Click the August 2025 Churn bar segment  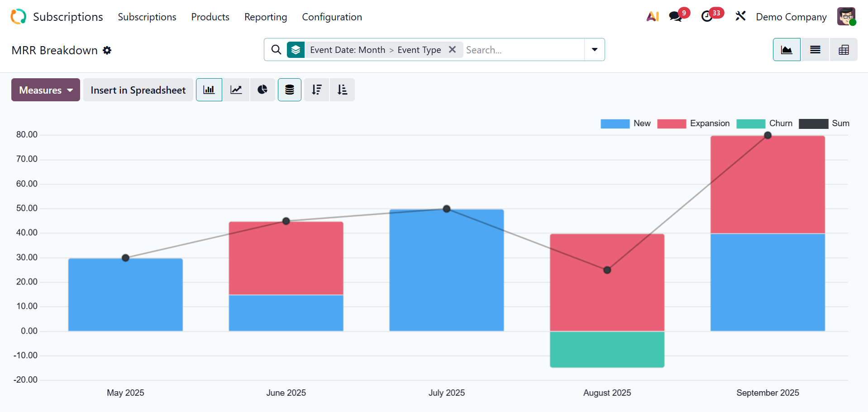pos(607,349)
